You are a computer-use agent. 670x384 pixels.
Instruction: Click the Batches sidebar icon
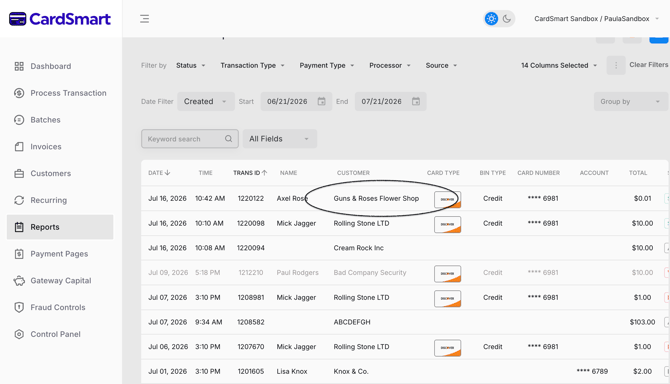pos(19,120)
